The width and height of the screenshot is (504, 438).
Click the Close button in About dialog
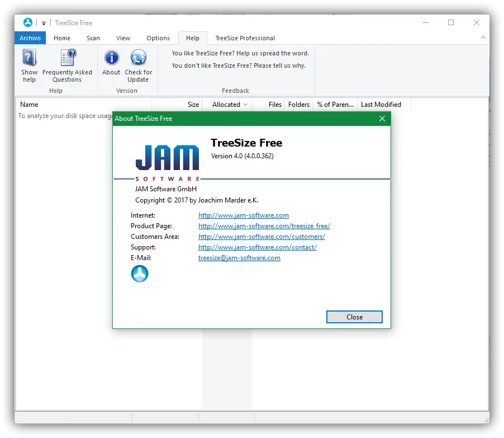point(354,317)
